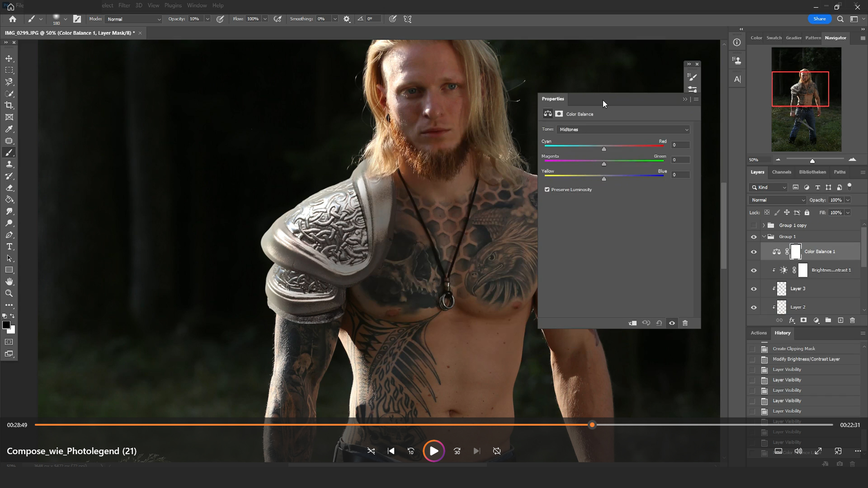Adjust the Yellow-Blue slider handle
Screen dimensions: 868x488
coord(604,179)
